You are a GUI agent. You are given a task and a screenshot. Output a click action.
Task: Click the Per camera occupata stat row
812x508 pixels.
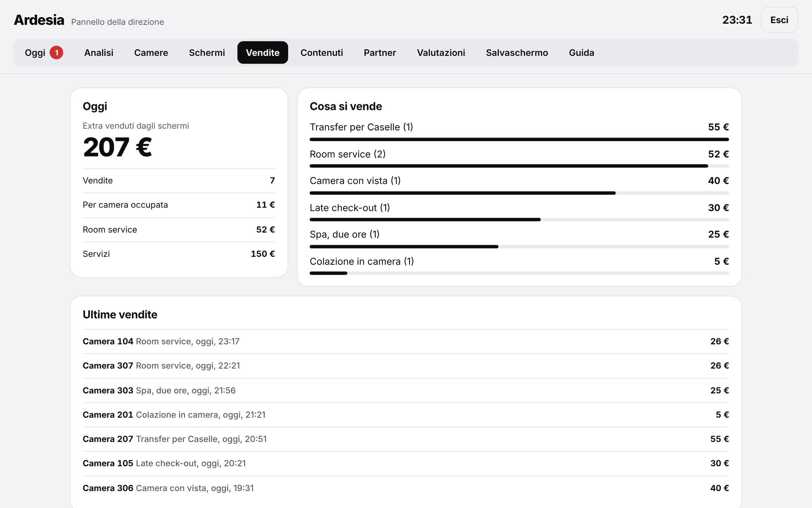point(179,205)
